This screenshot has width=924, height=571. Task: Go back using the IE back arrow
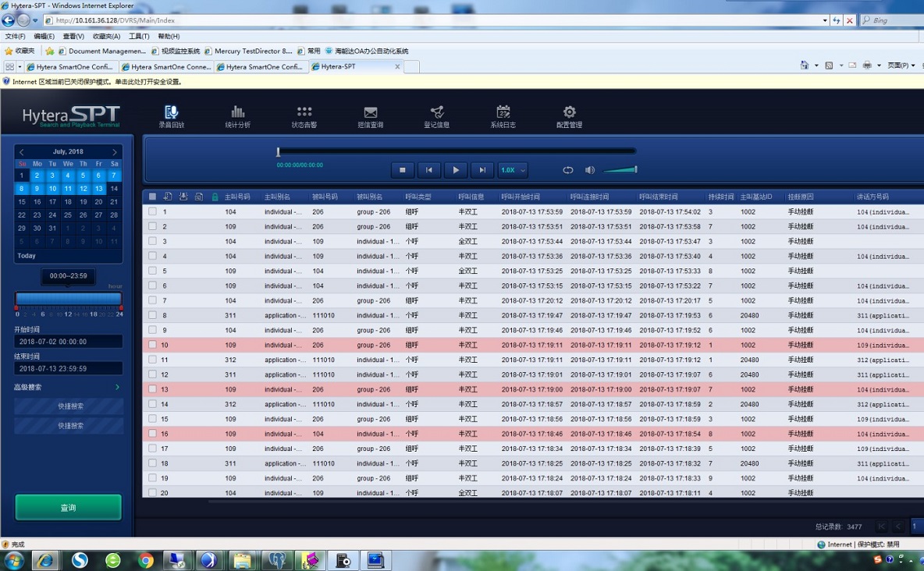(9, 20)
